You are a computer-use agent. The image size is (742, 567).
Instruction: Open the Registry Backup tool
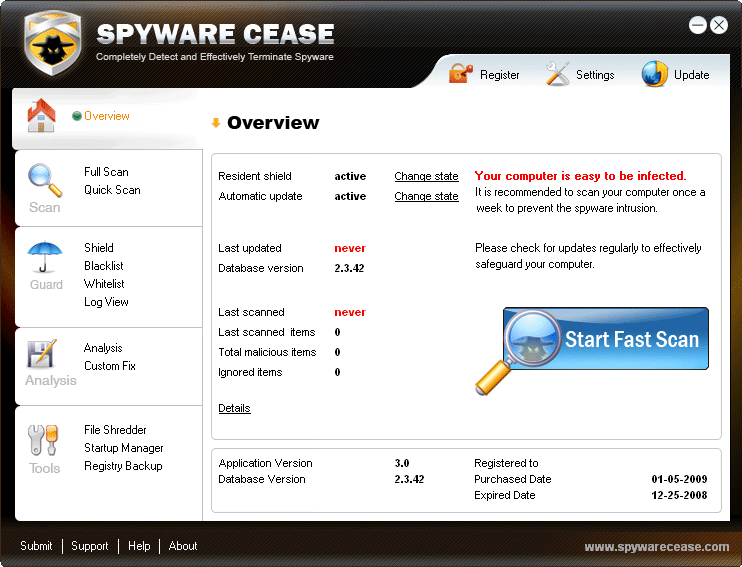pos(123,466)
